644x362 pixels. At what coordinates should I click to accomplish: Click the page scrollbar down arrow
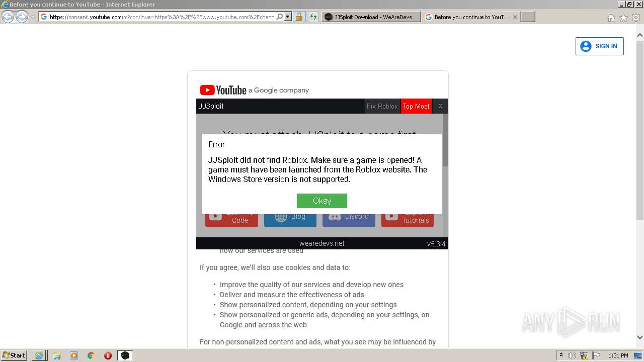[640, 338]
